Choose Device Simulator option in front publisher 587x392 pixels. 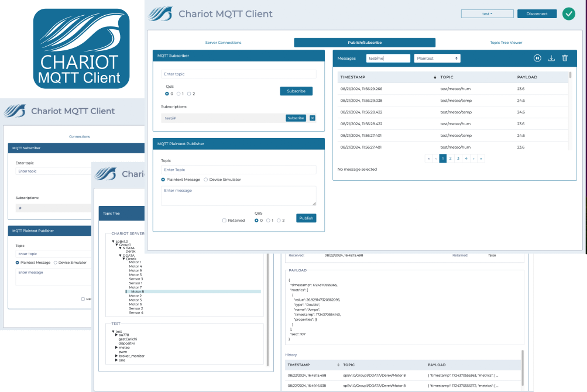tap(205, 180)
